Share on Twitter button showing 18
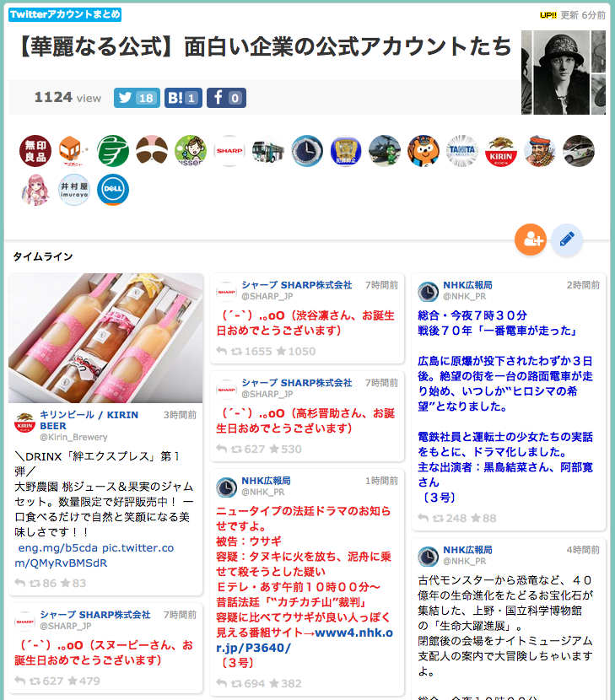 [137, 98]
